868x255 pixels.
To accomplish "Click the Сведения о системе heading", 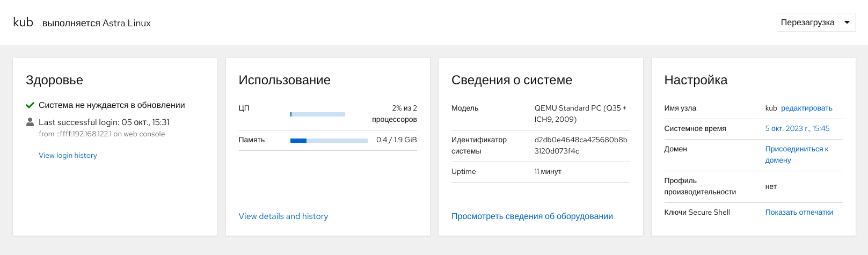I will coord(511,80).
